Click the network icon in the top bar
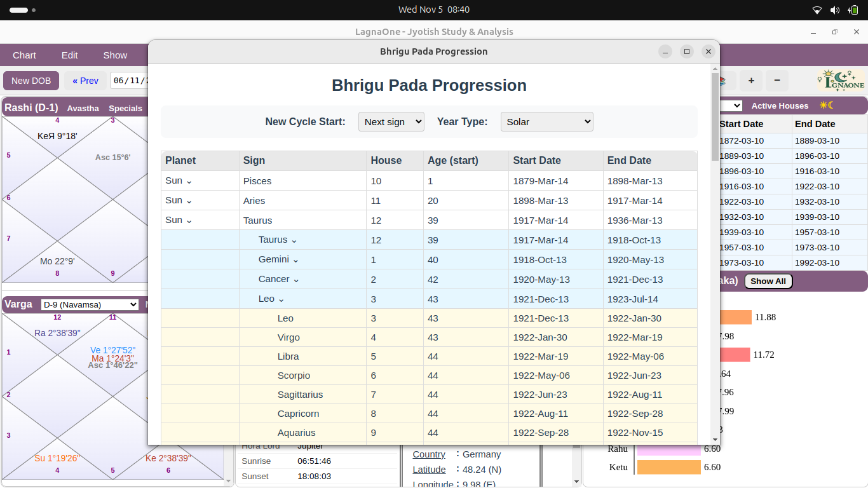868x488 pixels. [x=816, y=10]
